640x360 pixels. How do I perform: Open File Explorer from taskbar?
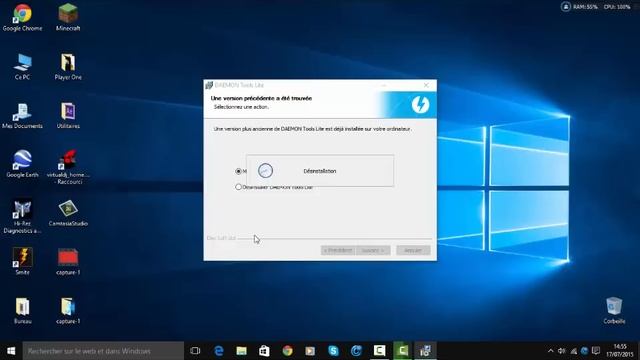pos(242,351)
